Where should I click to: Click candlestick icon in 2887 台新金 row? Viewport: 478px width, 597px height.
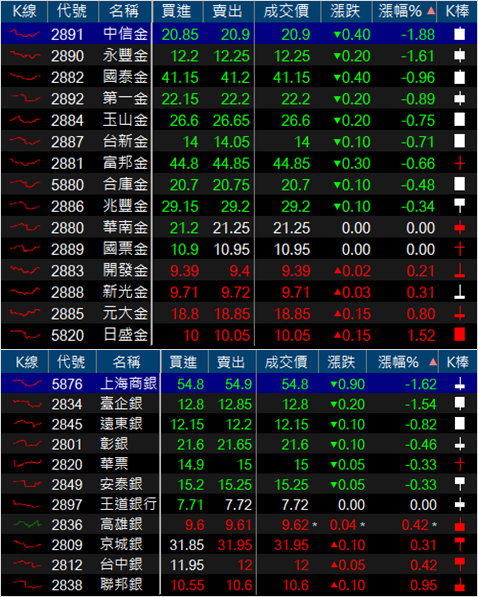(x=459, y=141)
